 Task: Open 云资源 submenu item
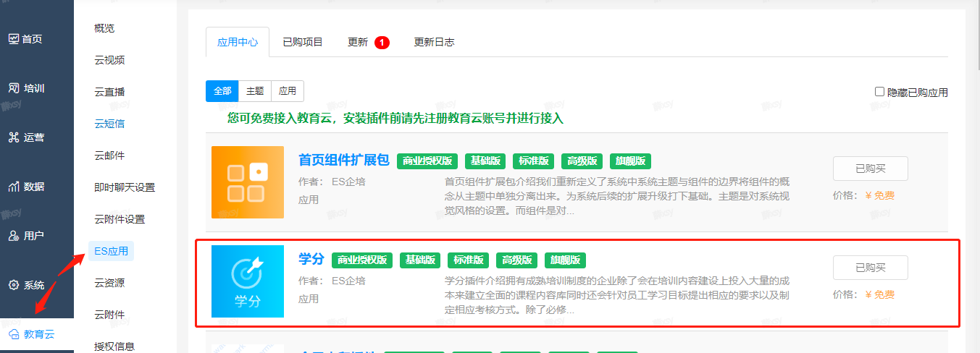109,283
